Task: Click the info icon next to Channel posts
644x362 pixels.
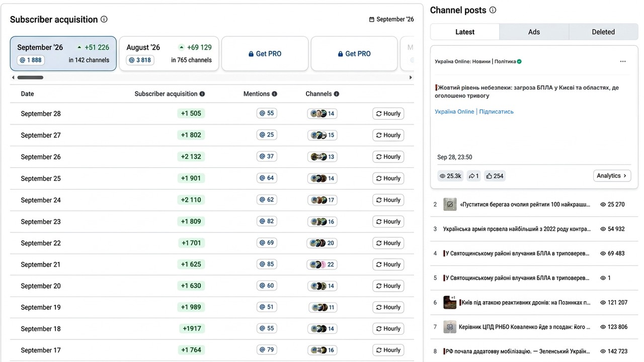Action: tap(493, 10)
